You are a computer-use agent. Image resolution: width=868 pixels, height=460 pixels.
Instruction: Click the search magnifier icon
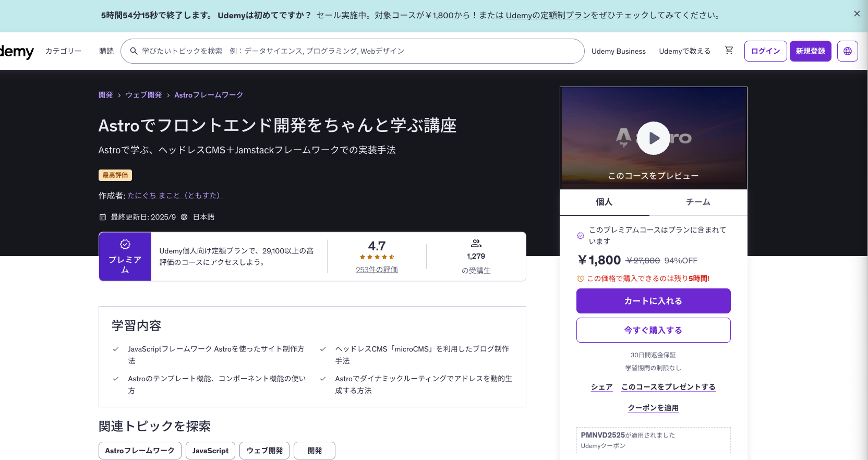click(134, 51)
